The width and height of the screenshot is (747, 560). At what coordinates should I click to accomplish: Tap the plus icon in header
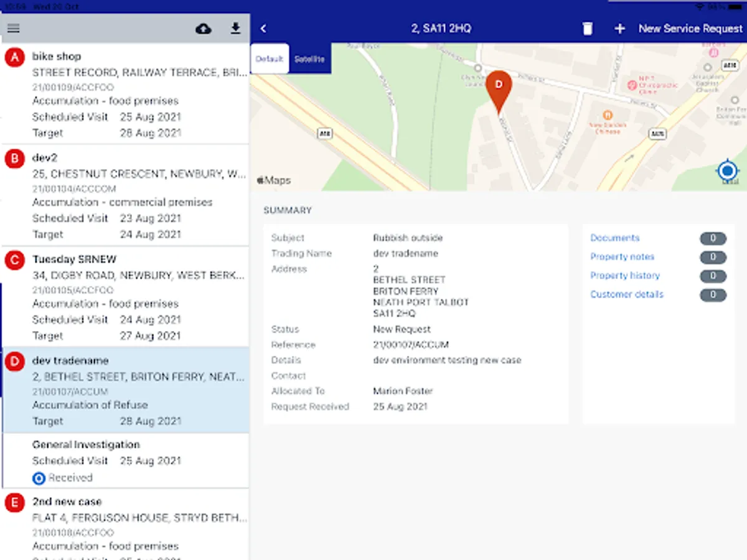click(x=619, y=29)
